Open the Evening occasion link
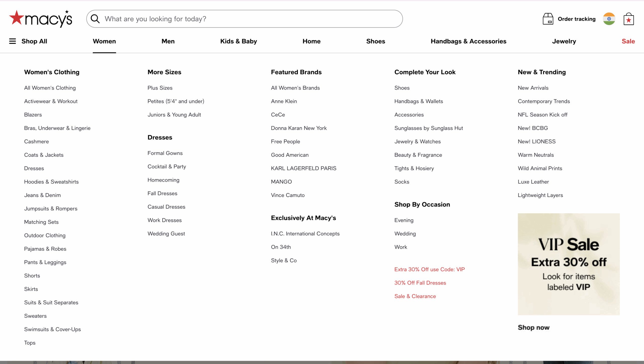Viewport: 644px width, 364px height. (404, 220)
